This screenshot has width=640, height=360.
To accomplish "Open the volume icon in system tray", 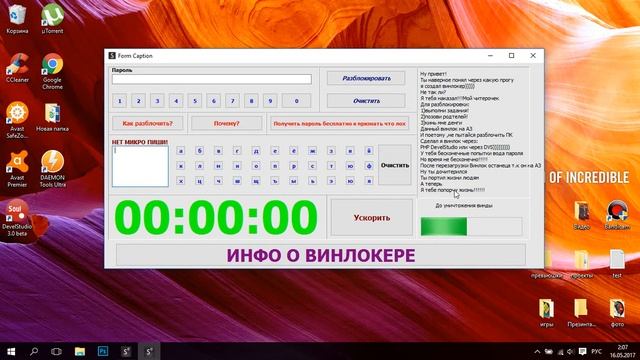I will 570,351.
